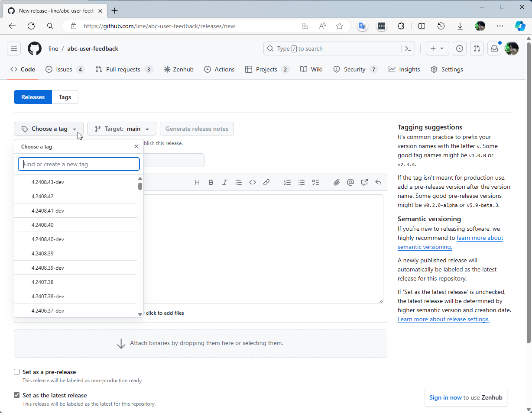Insert heading with the H toolbar icon

pyautogui.click(x=197, y=182)
